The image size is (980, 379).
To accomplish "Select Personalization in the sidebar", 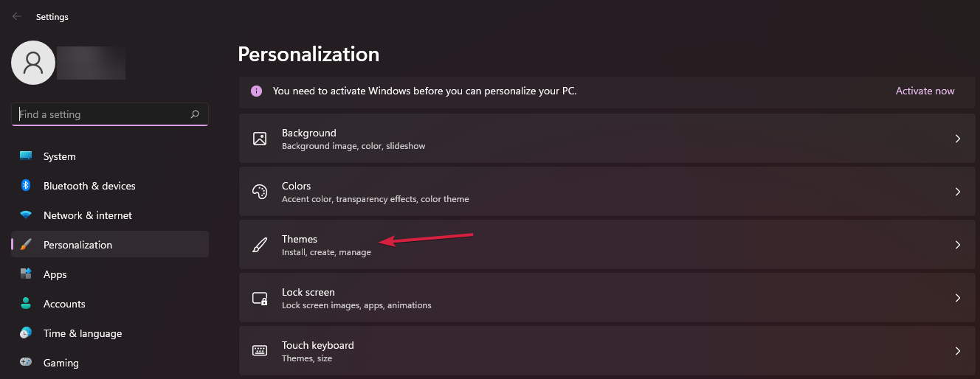I will pos(110,245).
